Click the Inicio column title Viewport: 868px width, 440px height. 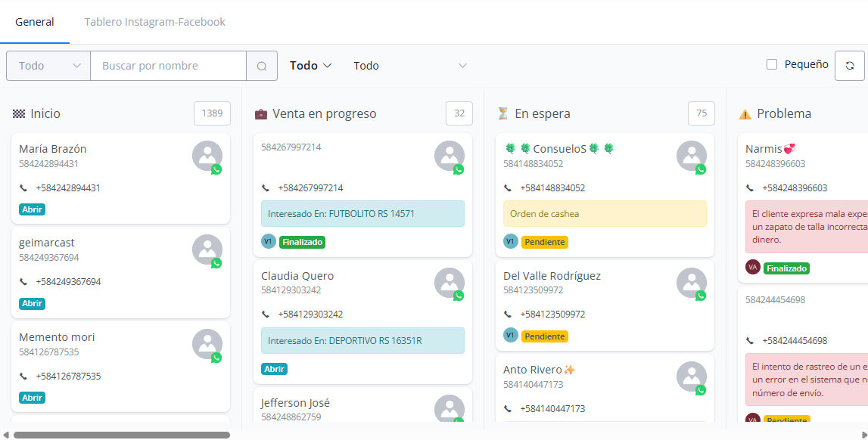[x=45, y=114]
